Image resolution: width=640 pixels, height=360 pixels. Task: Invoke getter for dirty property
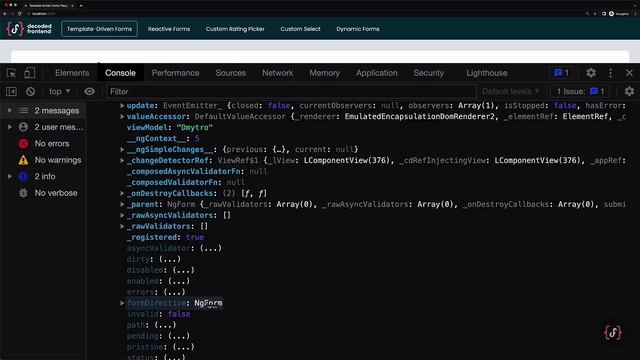pos(169,259)
